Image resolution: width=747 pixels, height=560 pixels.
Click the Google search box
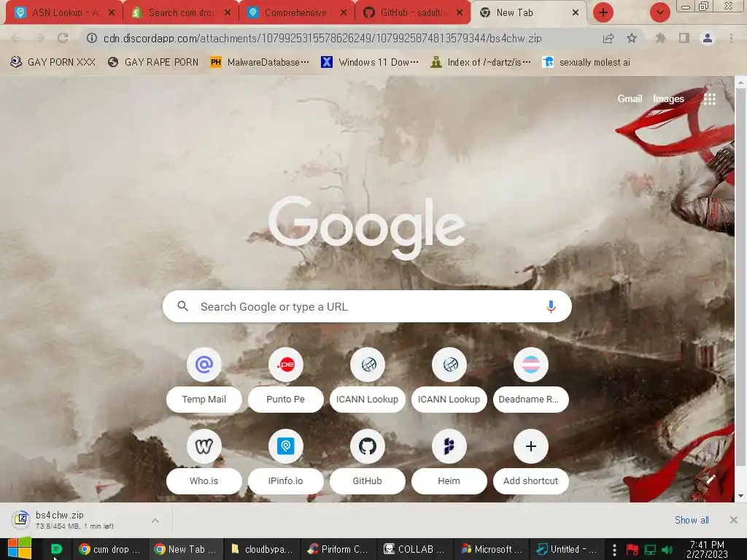pos(367,306)
